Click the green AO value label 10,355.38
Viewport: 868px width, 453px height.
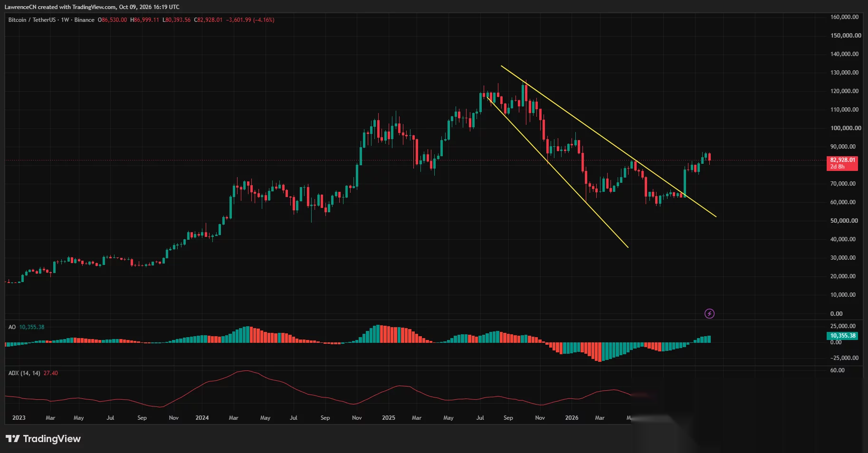click(842, 336)
